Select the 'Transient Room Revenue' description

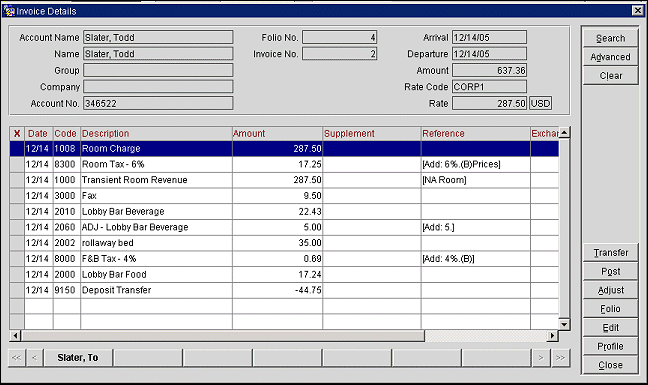(x=156, y=180)
